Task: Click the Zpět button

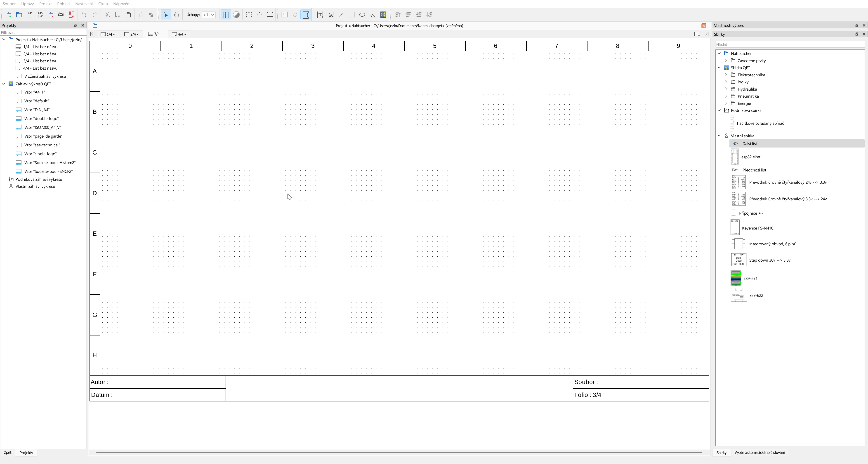Action: 7,452
